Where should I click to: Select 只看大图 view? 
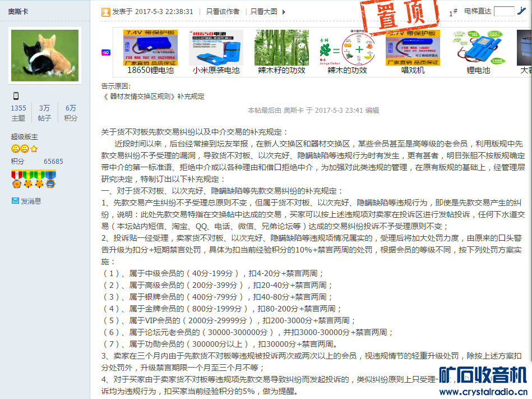click(x=263, y=12)
